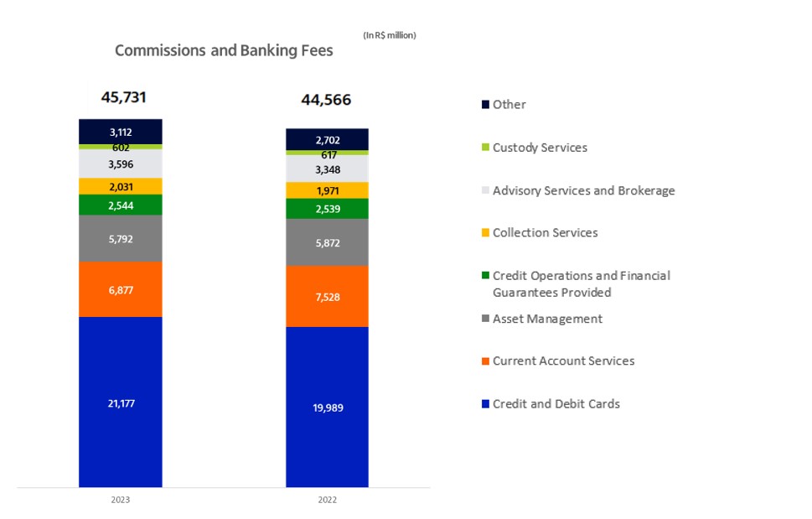The image size is (812, 519).
Task: Click the Advisory Services and Brokerage legend swatch
Action: coord(485,190)
